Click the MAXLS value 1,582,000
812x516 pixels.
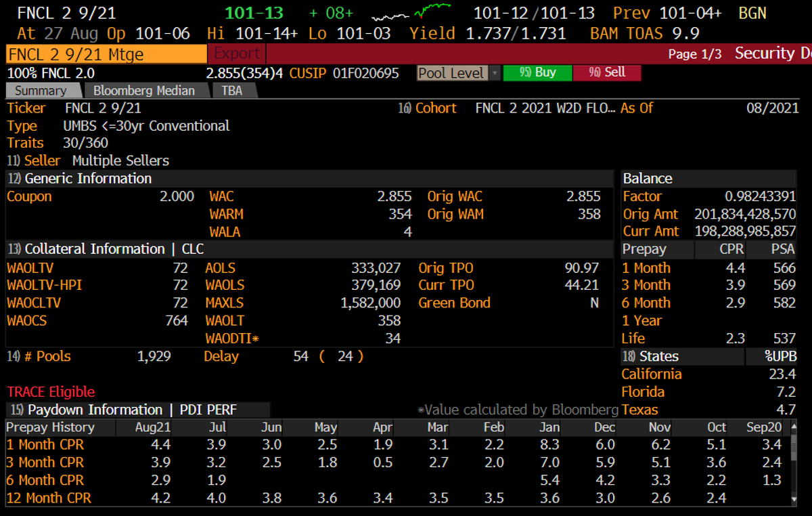pos(371,303)
